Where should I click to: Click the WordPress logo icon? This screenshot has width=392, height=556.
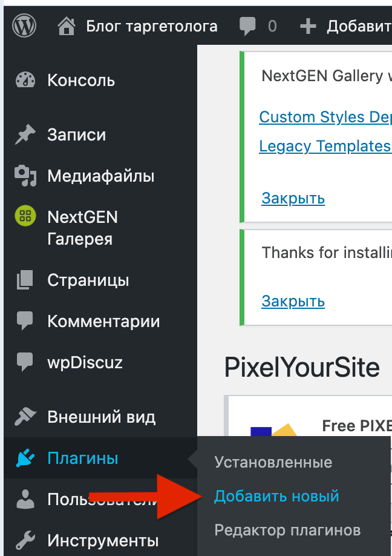coord(24,26)
